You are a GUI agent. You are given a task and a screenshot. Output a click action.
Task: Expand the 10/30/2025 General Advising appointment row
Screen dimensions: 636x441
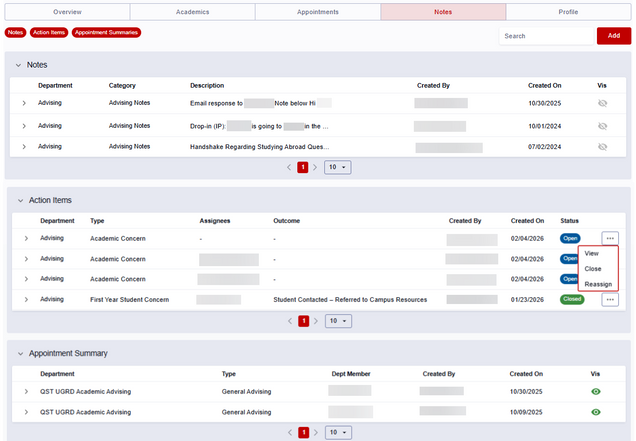(26, 392)
